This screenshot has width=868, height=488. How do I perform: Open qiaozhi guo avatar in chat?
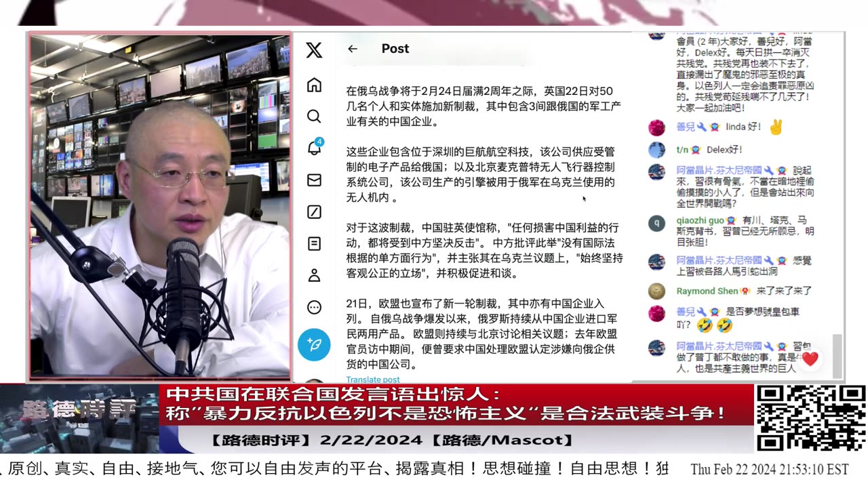[656, 223]
